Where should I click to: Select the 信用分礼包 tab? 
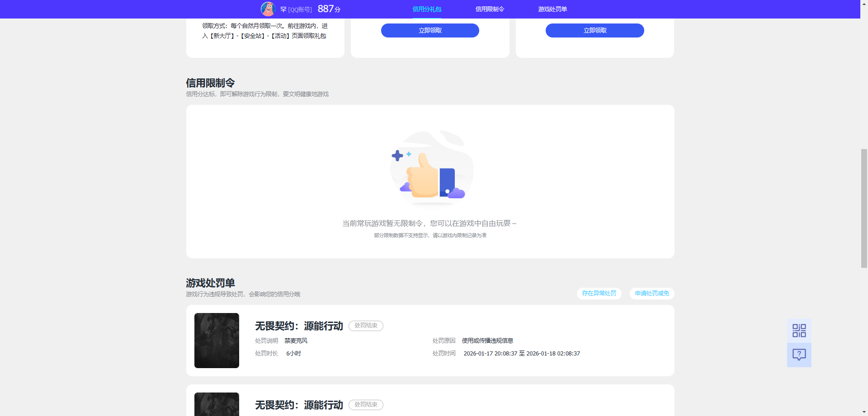tap(426, 9)
